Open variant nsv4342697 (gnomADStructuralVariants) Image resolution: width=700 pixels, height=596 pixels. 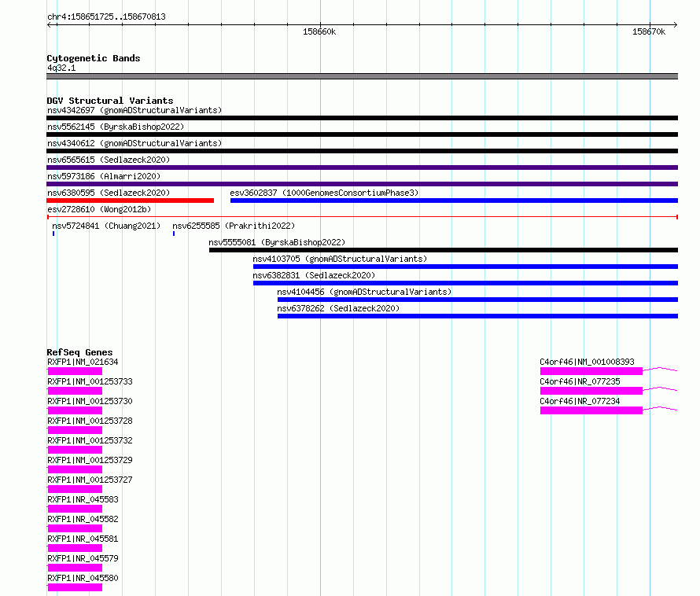[x=134, y=110]
